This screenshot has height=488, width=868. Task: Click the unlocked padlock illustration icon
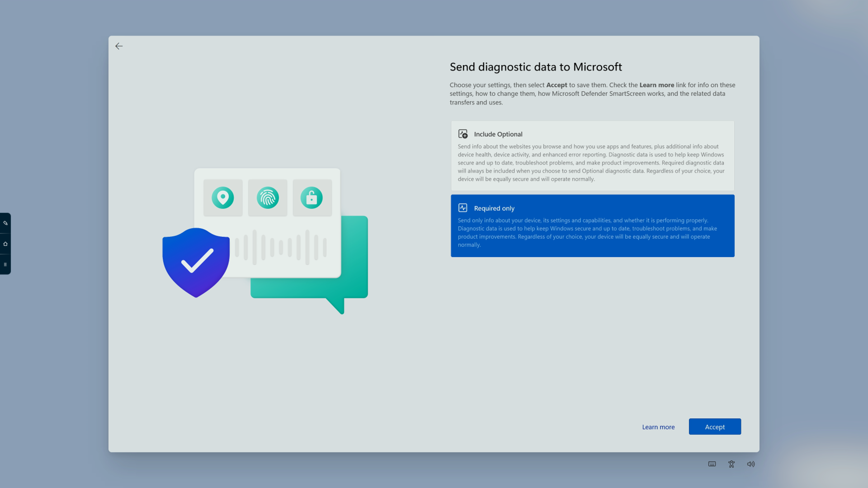click(x=312, y=198)
